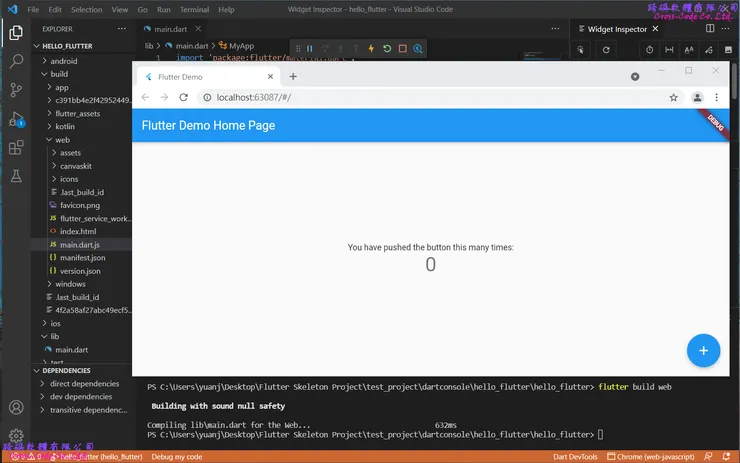Click Chrome (web-javascript) device selector
Image resolution: width=740 pixels, height=463 pixels.
point(650,456)
